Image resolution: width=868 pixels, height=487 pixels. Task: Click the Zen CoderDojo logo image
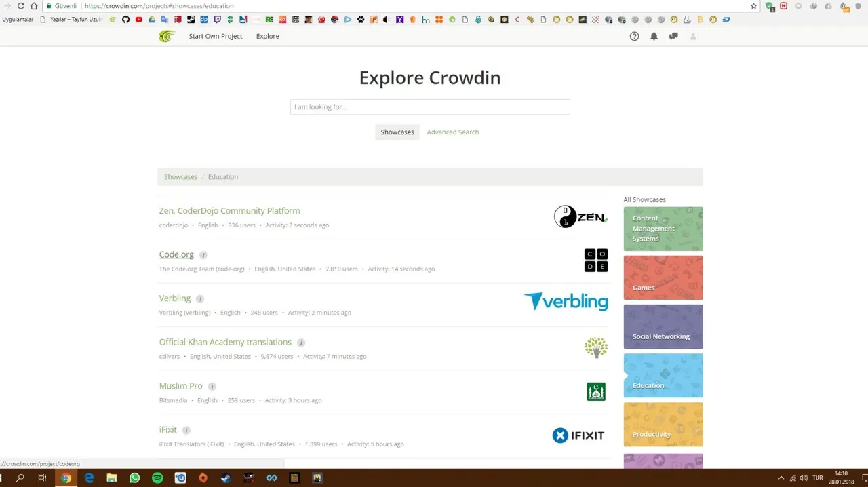click(581, 216)
